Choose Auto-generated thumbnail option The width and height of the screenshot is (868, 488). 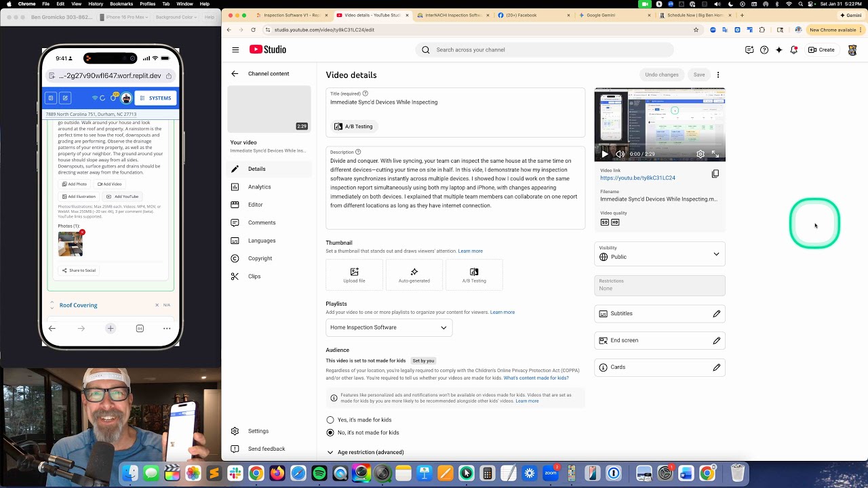tap(414, 274)
